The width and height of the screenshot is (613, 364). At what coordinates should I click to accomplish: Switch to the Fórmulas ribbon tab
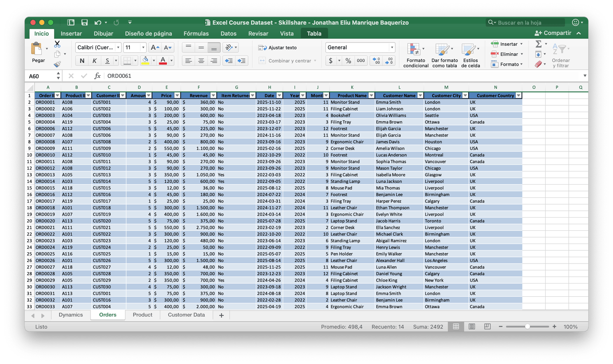click(196, 33)
